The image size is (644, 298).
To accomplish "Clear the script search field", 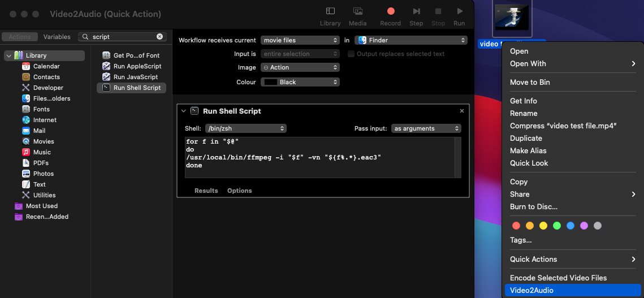I will [160, 37].
